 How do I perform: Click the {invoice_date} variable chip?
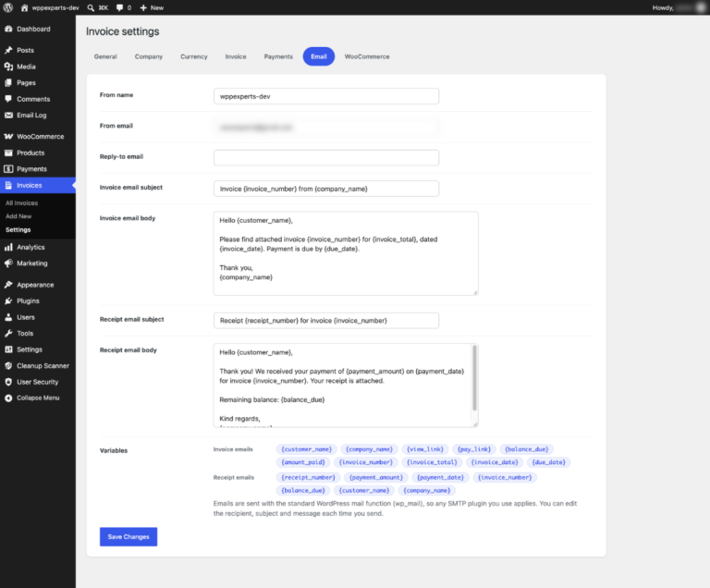point(495,462)
